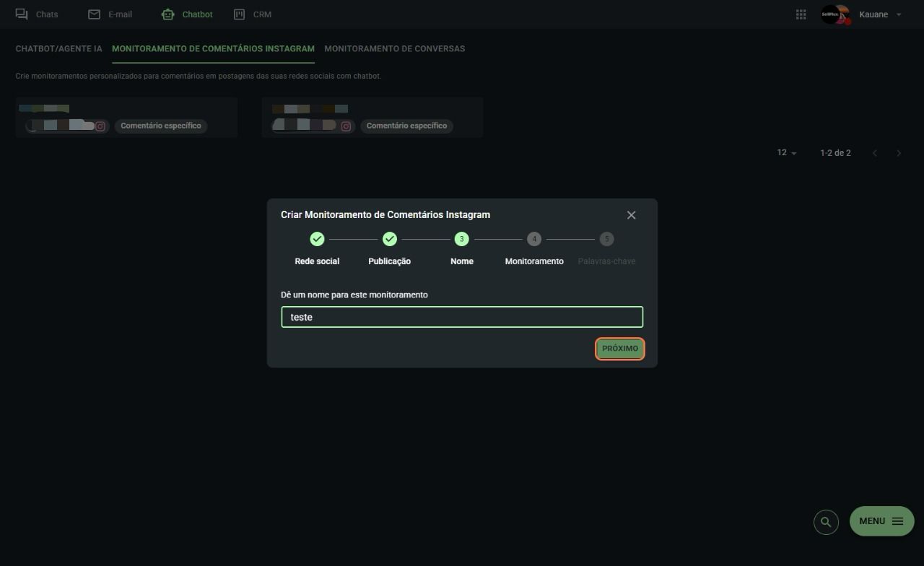Click the E-mail envelope icon
This screenshot has width=924, height=566.
[x=94, y=14]
